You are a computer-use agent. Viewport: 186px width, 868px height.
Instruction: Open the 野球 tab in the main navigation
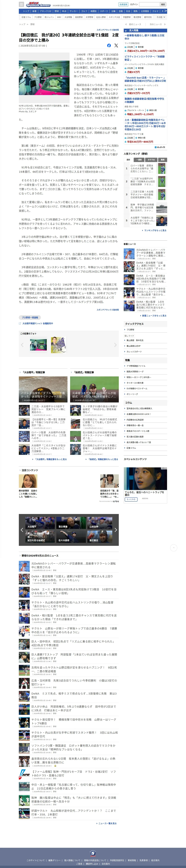pyautogui.click(x=56, y=11)
